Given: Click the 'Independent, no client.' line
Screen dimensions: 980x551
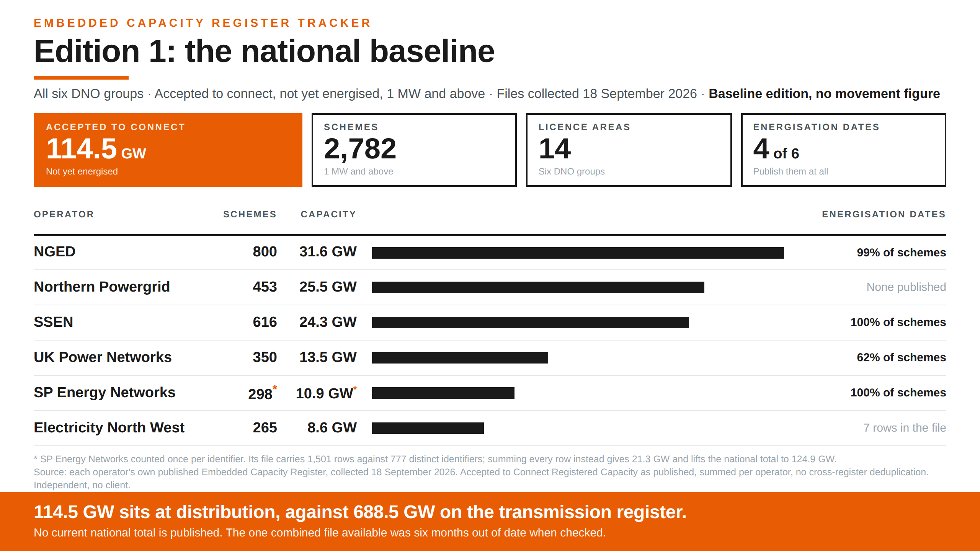Looking at the screenshot, I should (82, 485).
